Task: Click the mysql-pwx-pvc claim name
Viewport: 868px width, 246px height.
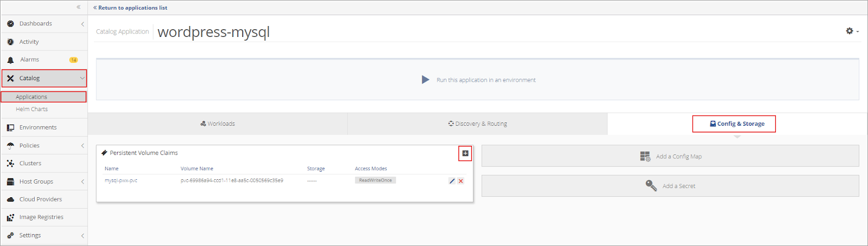Action: click(121, 180)
